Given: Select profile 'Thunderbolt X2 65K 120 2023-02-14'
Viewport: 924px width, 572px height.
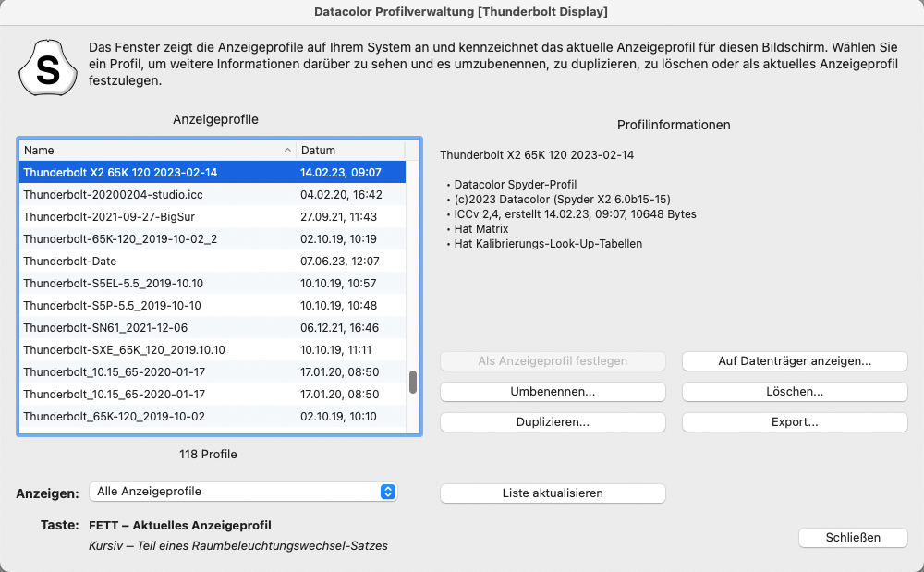Looking at the screenshot, I should [213, 173].
